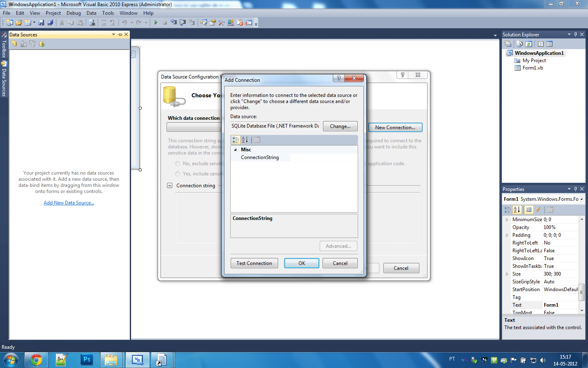Click Categorized view icon in Properties panel
This screenshot has height=368, width=588.
508,210
